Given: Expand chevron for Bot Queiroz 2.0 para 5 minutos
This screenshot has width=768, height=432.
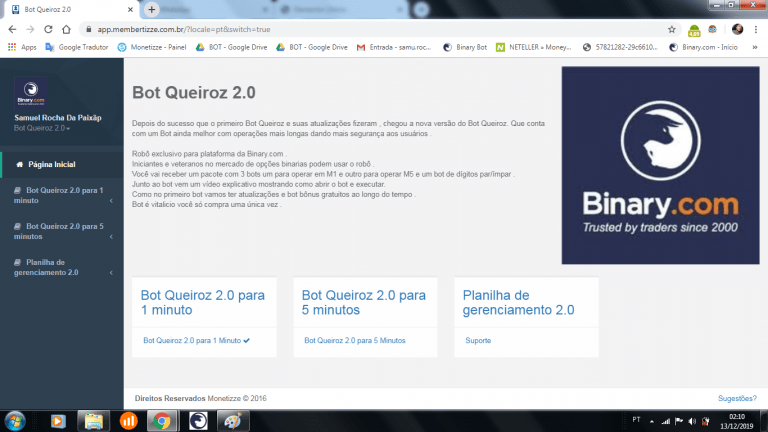Looking at the screenshot, I should (111, 237).
